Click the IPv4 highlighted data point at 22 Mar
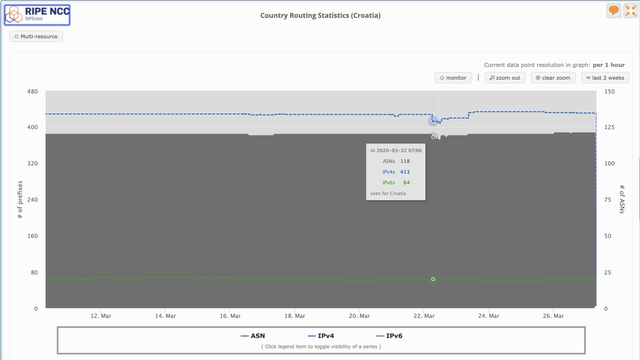Viewport: 640px width, 360px height. tap(433, 121)
